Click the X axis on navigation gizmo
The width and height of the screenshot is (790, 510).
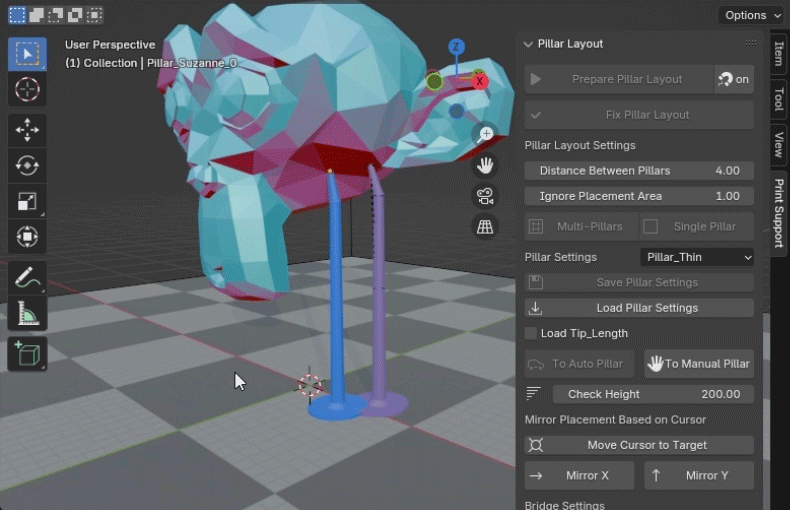pos(480,81)
